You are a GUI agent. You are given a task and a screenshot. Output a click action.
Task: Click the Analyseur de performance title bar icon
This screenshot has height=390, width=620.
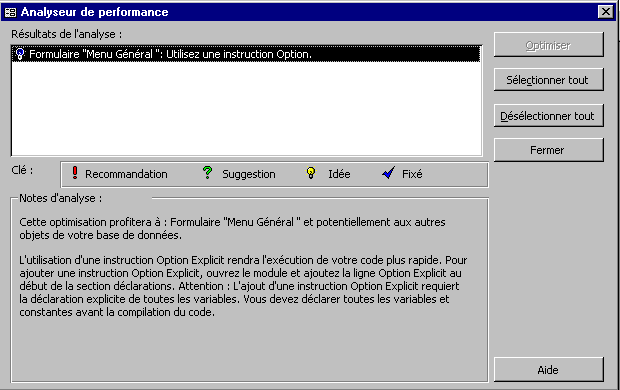pyautogui.click(x=10, y=12)
